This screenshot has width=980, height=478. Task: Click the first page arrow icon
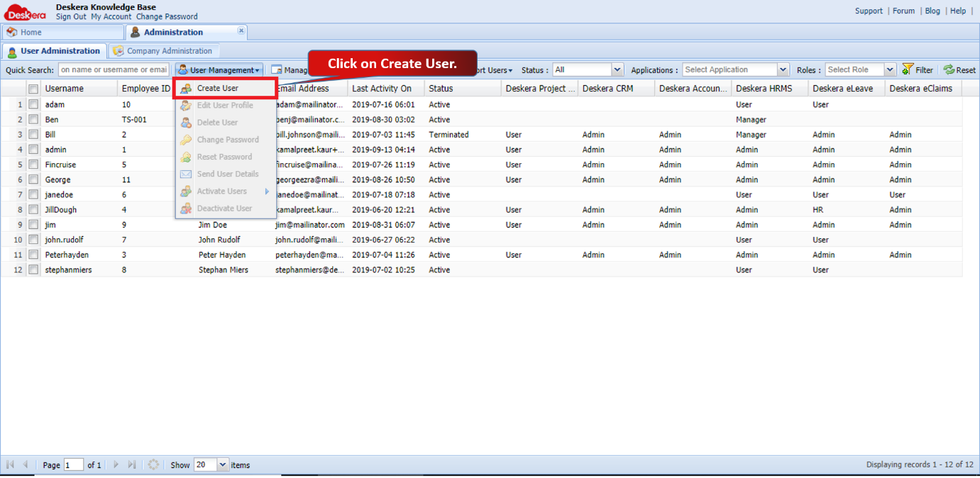click(10, 465)
